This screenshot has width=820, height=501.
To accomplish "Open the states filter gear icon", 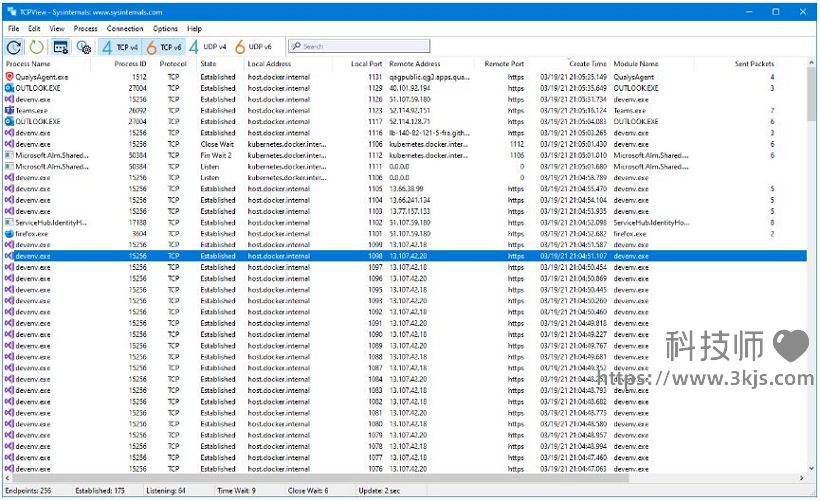I will (x=84, y=48).
